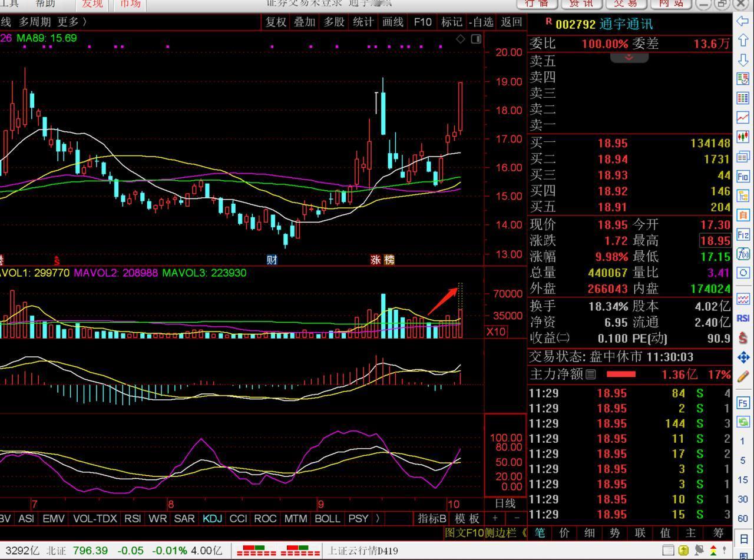Switch to daily 日 period in sidebar
This screenshot has height=560, width=754.
(743, 538)
